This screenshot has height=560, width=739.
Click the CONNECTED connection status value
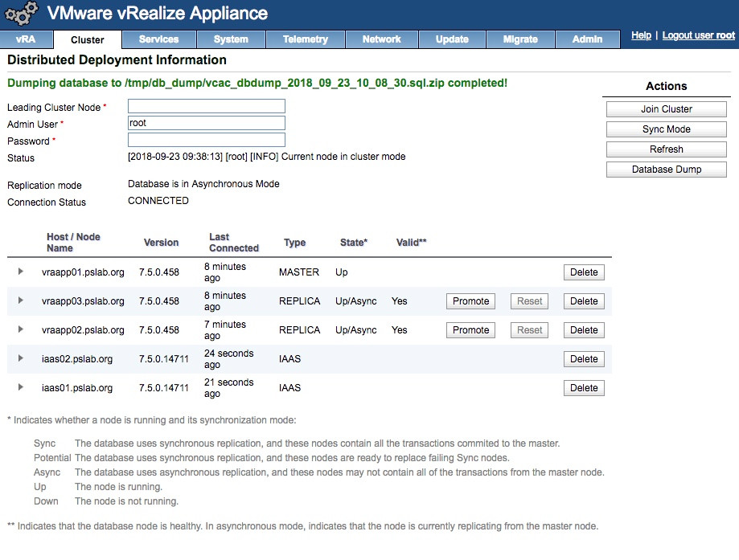coord(158,201)
